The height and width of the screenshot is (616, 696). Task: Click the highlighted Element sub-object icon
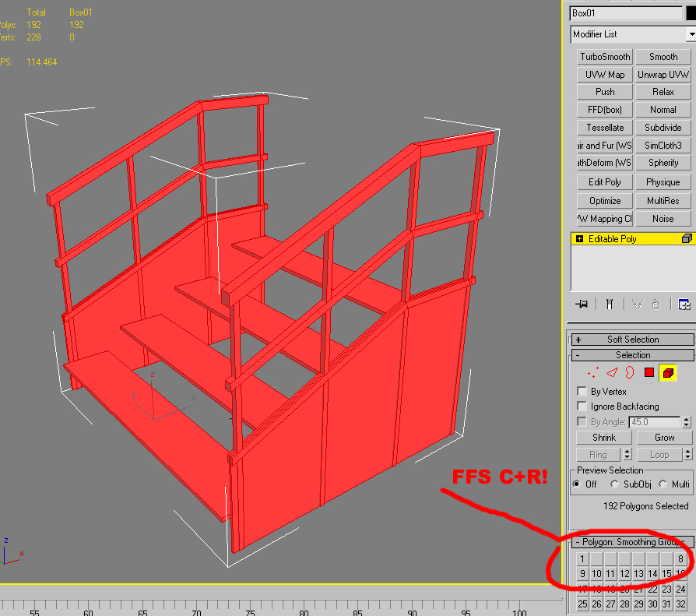pyautogui.click(x=667, y=373)
